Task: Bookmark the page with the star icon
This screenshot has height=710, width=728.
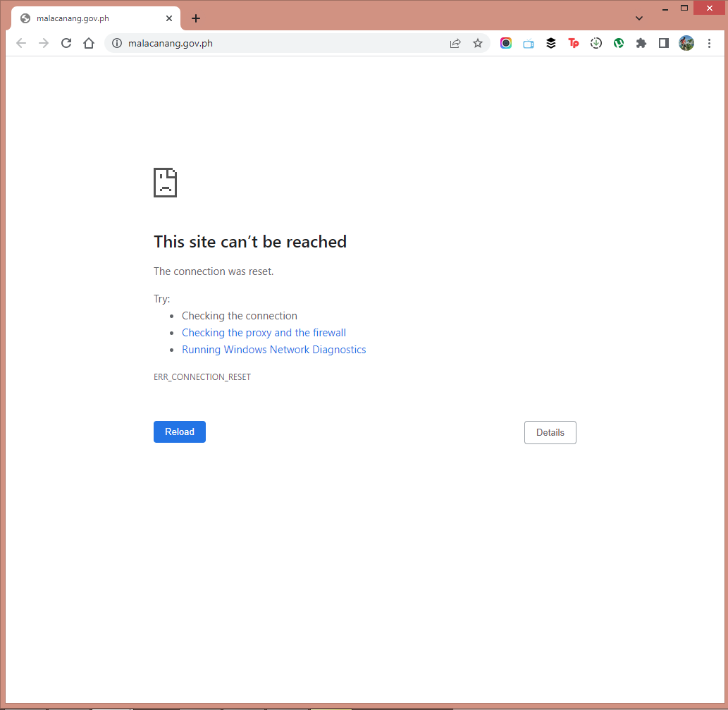Action: 478,43
